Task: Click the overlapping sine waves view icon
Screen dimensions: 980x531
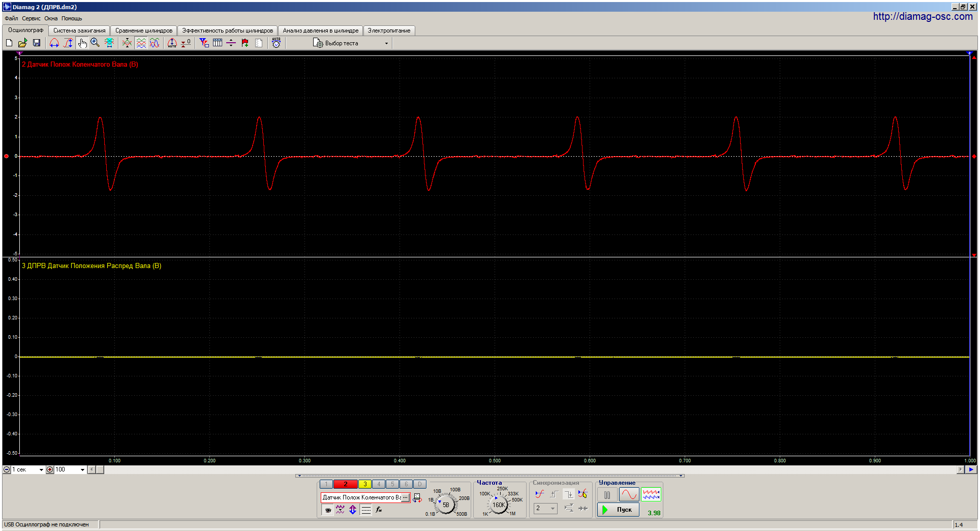Action: [x=155, y=43]
